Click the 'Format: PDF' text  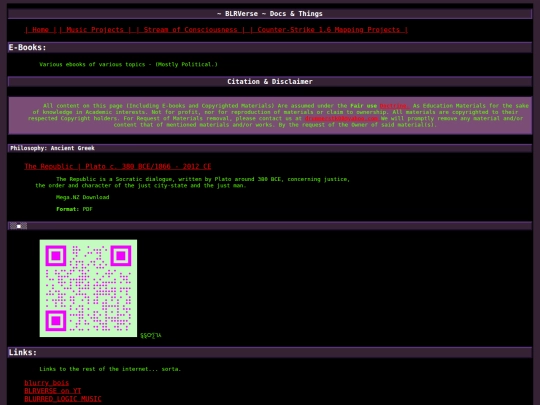click(x=74, y=209)
